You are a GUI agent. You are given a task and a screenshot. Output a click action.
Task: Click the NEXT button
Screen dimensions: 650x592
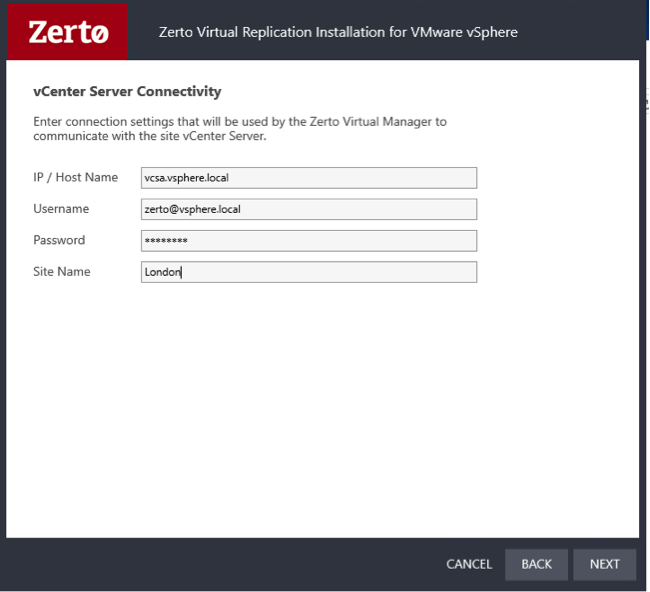click(x=604, y=564)
